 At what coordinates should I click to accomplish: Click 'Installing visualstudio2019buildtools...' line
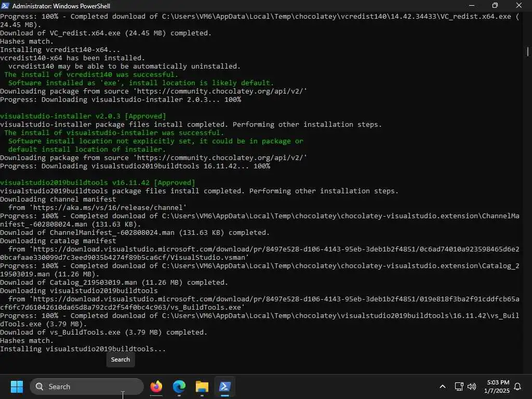click(x=83, y=349)
